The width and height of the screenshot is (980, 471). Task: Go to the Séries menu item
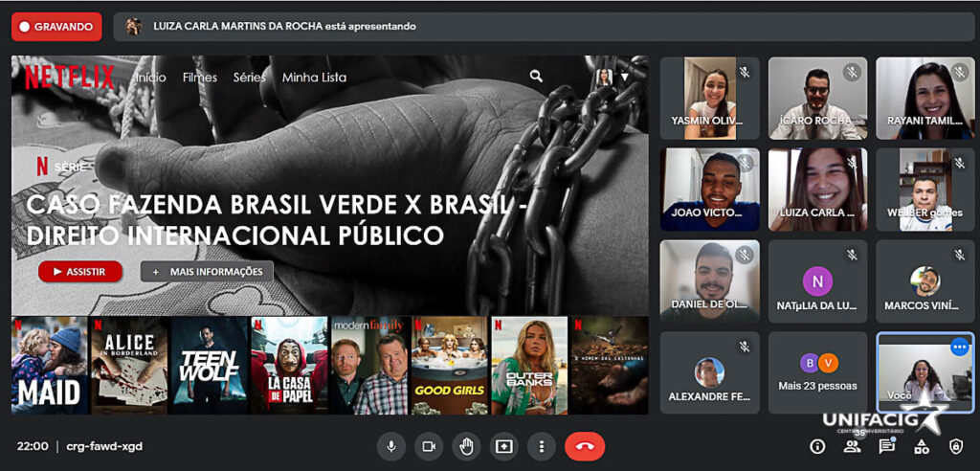pyautogui.click(x=249, y=78)
